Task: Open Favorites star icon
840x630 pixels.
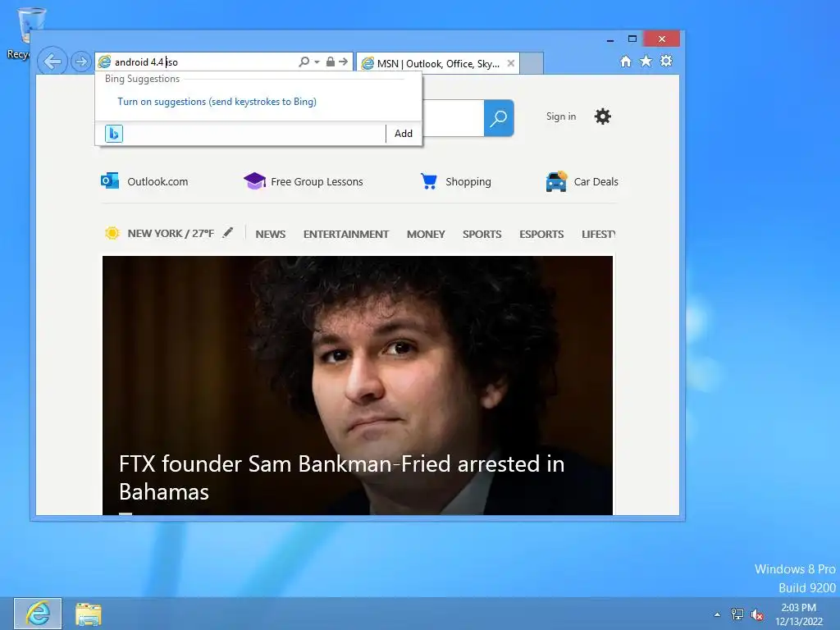Action: coord(646,61)
